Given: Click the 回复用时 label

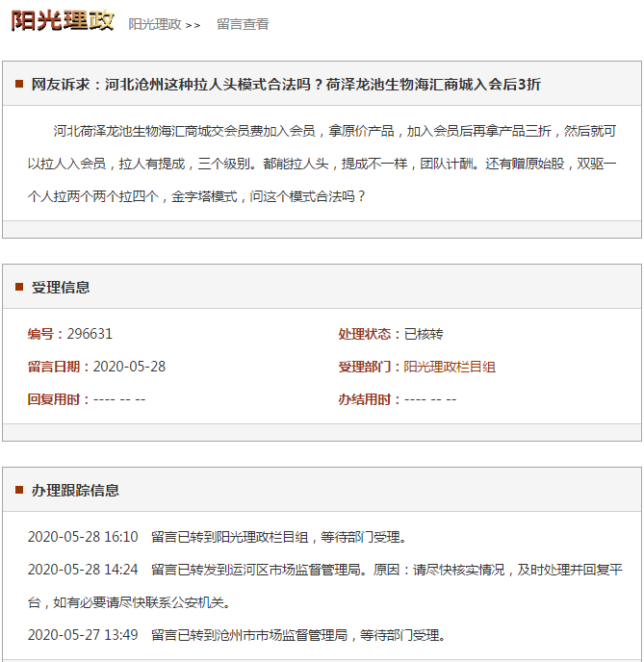Looking at the screenshot, I should pos(59,399).
